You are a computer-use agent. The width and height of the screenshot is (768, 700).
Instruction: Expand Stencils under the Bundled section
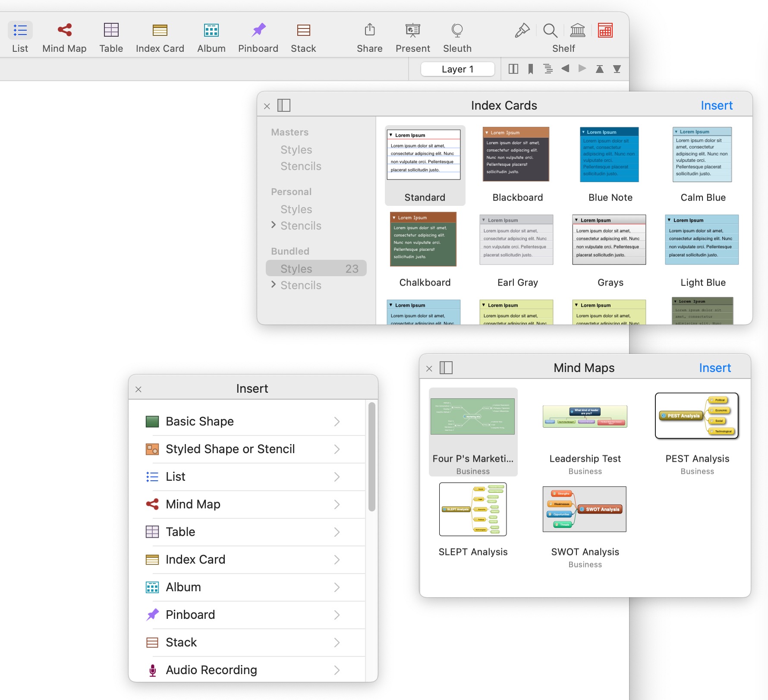click(274, 284)
